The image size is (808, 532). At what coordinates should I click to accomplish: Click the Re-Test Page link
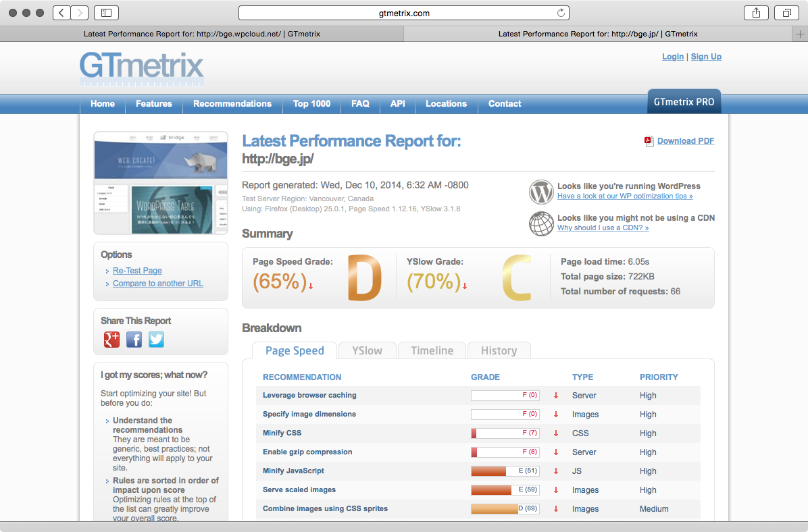pyautogui.click(x=137, y=271)
